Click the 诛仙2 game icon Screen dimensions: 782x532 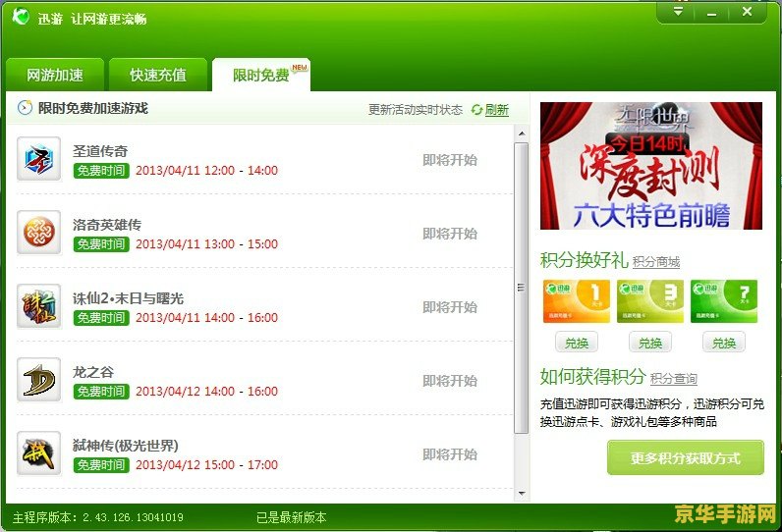point(39,306)
